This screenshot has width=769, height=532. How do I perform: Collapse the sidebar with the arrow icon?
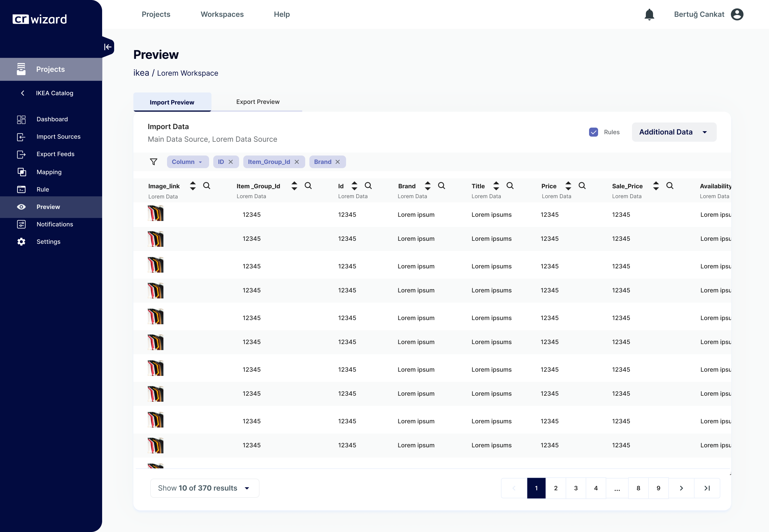pyautogui.click(x=108, y=47)
